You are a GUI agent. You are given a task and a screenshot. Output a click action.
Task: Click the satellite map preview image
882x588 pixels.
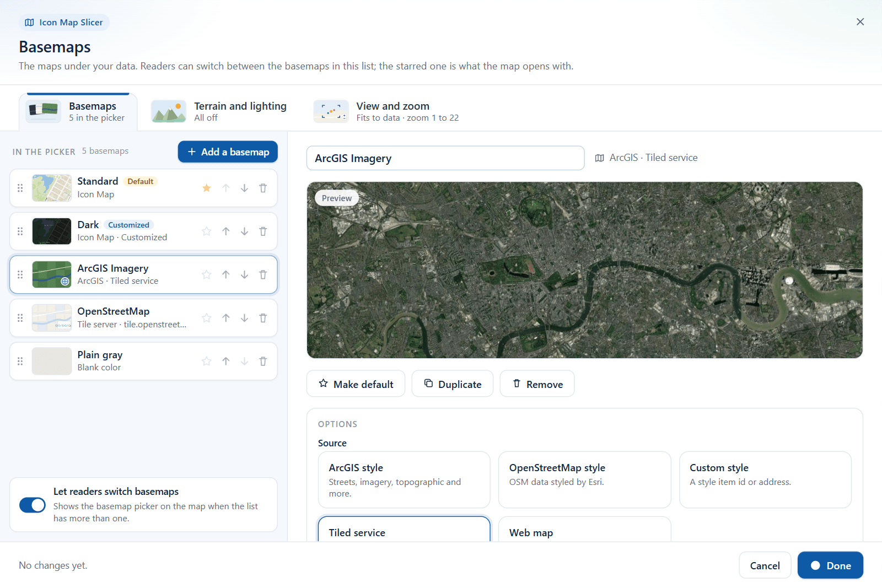click(585, 270)
